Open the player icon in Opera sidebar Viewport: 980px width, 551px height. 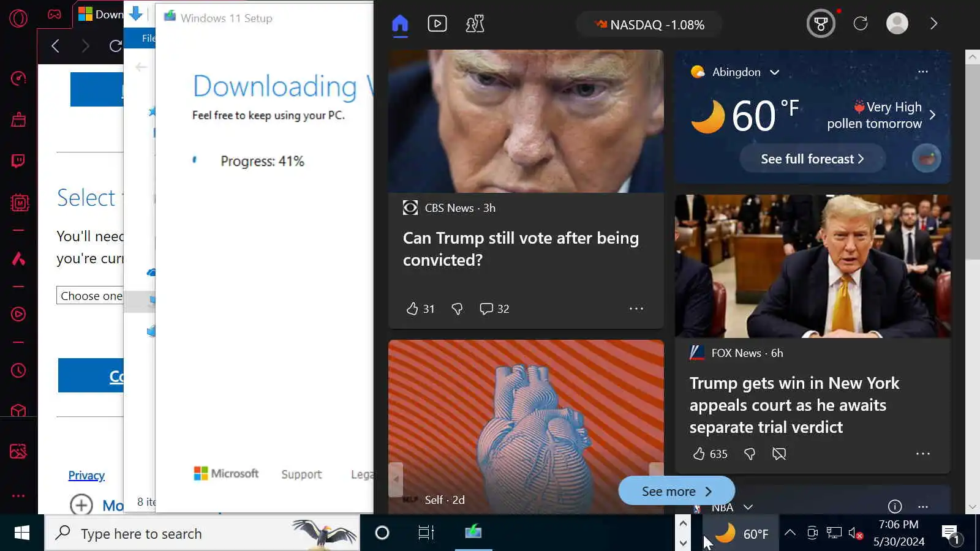(x=18, y=314)
